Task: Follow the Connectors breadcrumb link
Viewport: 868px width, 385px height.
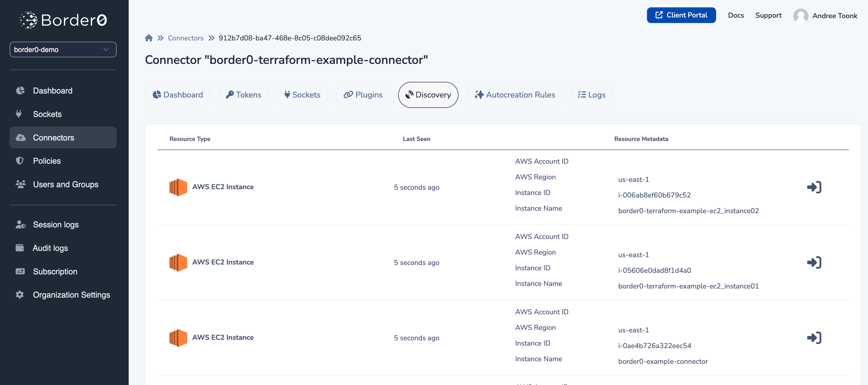Action: click(186, 38)
